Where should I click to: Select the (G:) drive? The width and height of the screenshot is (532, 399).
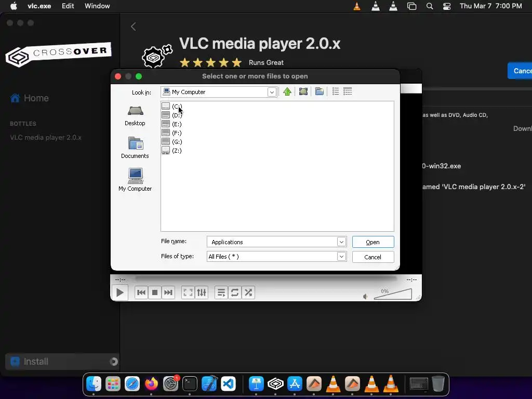click(x=171, y=141)
